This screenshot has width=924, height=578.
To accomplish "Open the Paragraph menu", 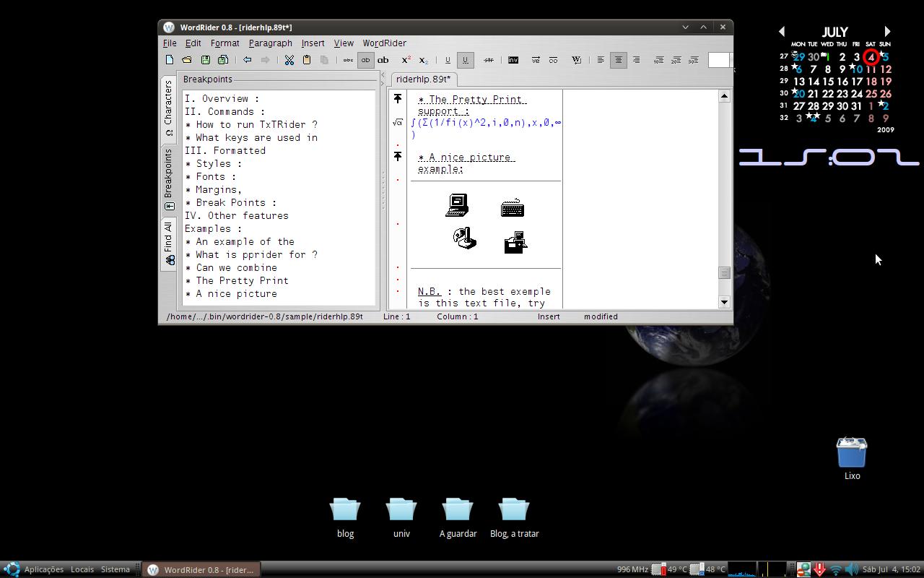I will tap(270, 43).
